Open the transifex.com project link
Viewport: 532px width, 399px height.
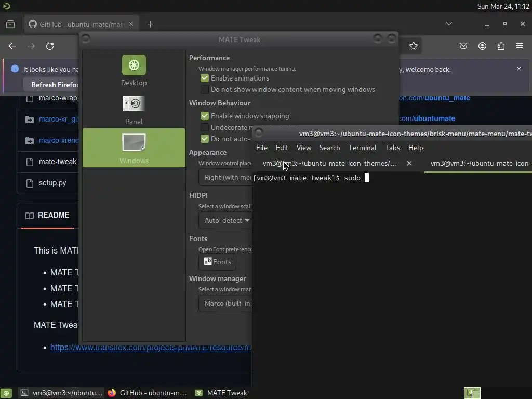(151, 348)
